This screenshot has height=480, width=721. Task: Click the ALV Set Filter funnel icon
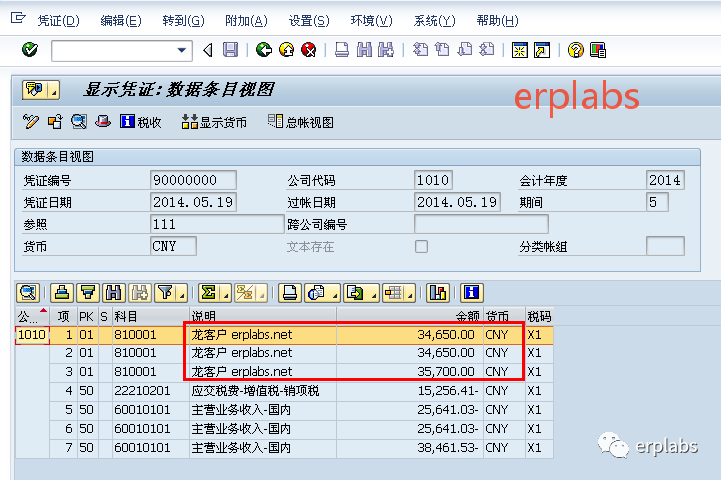(x=166, y=292)
